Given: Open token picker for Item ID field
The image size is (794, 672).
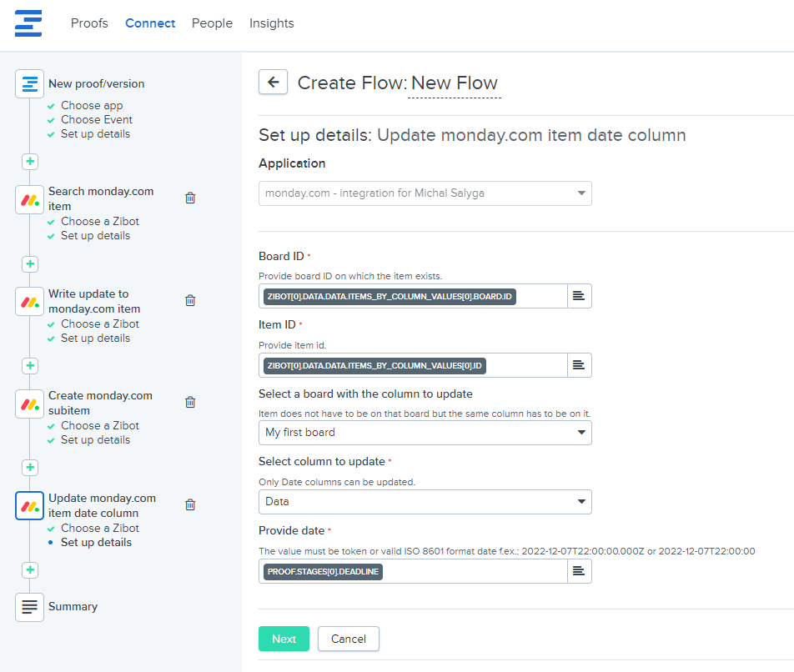Looking at the screenshot, I should (x=580, y=365).
